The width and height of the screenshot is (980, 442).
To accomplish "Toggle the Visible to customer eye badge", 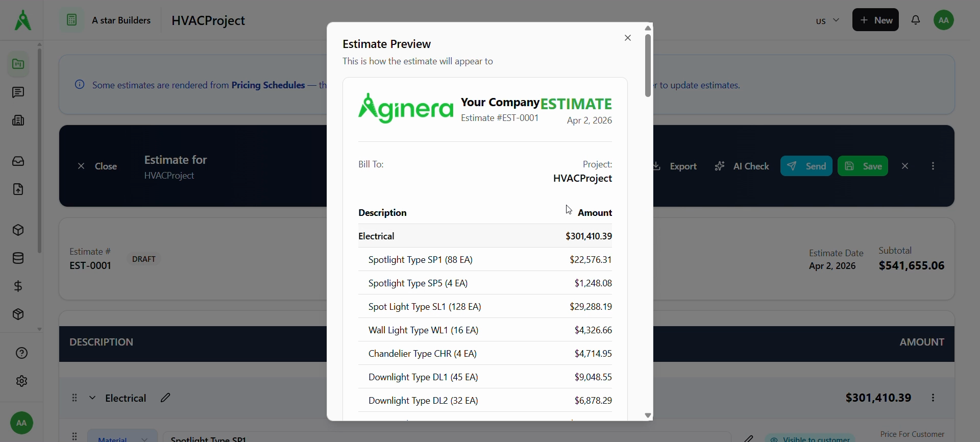I will tap(810, 438).
